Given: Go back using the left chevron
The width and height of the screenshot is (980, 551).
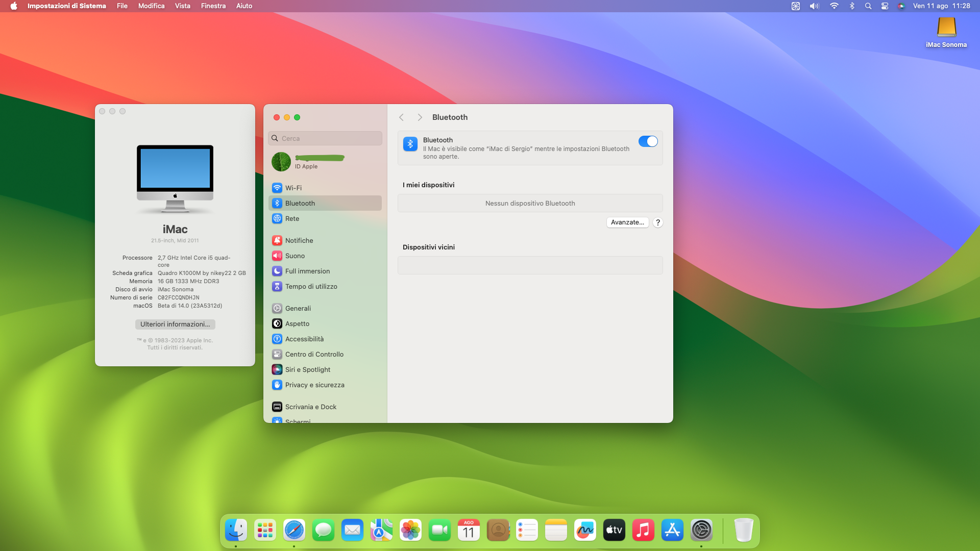Looking at the screenshot, I should (x=402, y=117).
